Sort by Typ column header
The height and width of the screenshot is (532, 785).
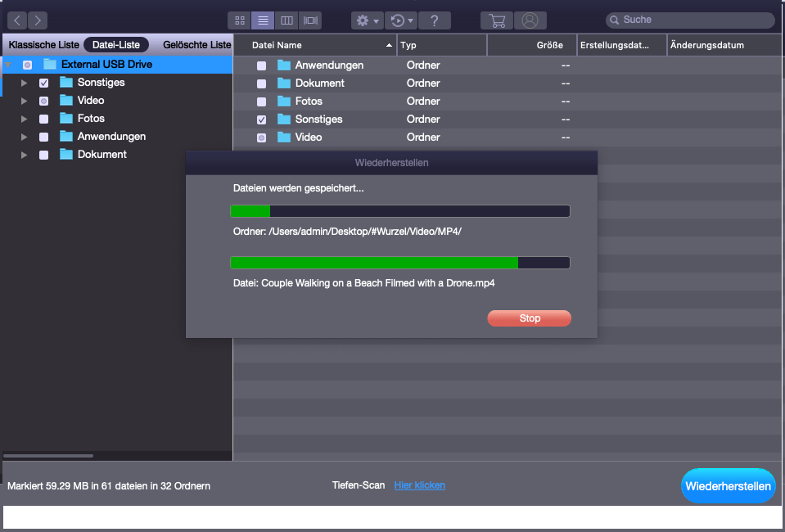(442, 45)
